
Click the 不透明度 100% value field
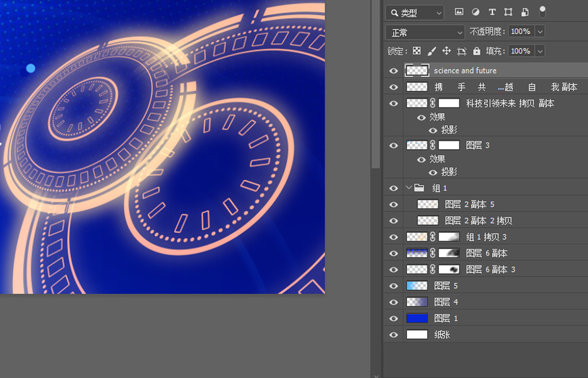521,31
